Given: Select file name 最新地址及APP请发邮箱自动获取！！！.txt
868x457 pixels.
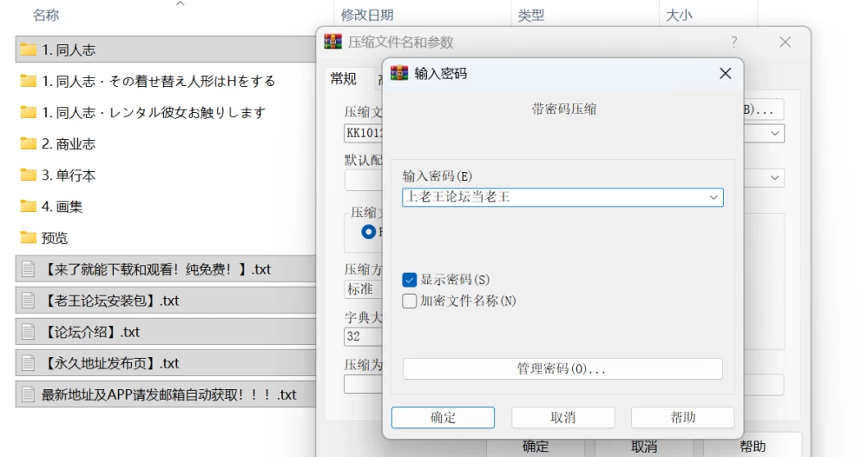Looking at the screenshot, I should click(169, 394).
